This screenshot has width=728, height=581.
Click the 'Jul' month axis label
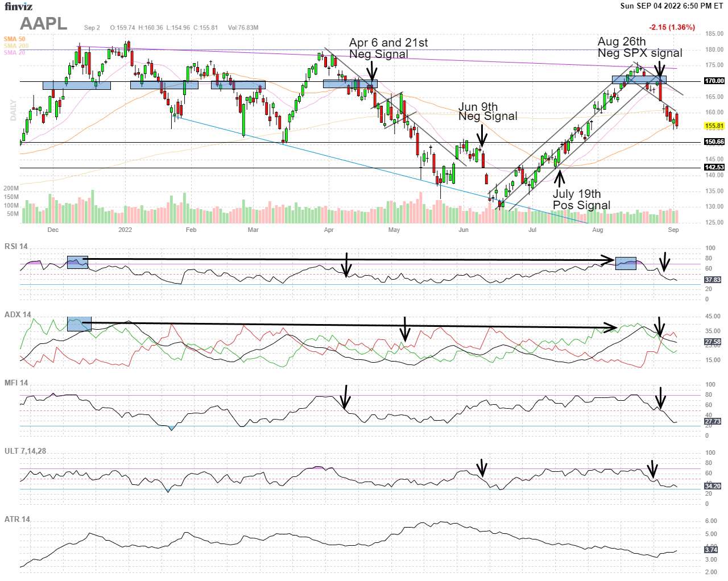coord(532,230)
